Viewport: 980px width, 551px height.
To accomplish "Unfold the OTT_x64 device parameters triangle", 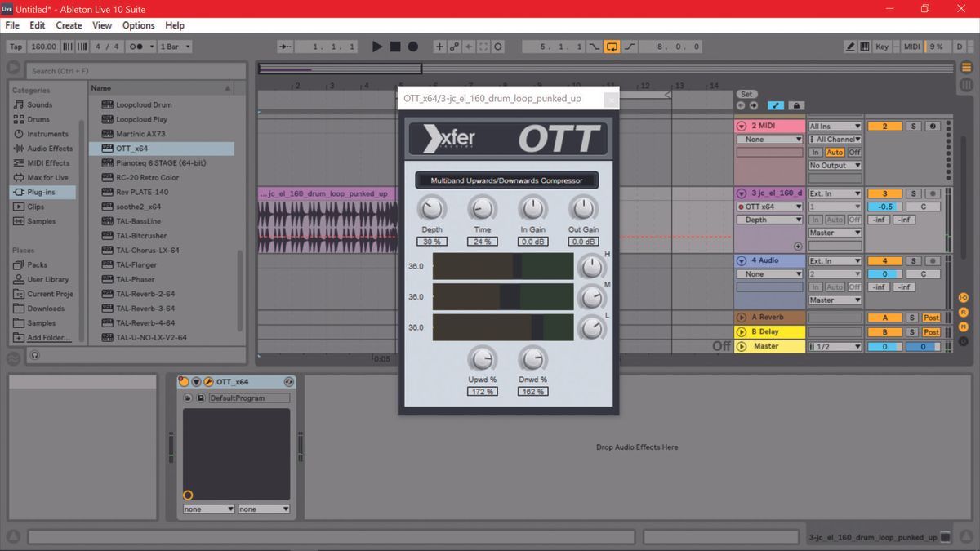I will [x=196, y=382].
